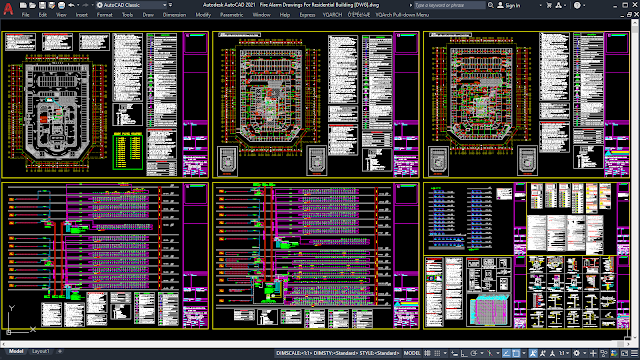Open the Sign In dropdown arrow
The height and width of the screenshot is (360, 640).
[x=540, y=5]
